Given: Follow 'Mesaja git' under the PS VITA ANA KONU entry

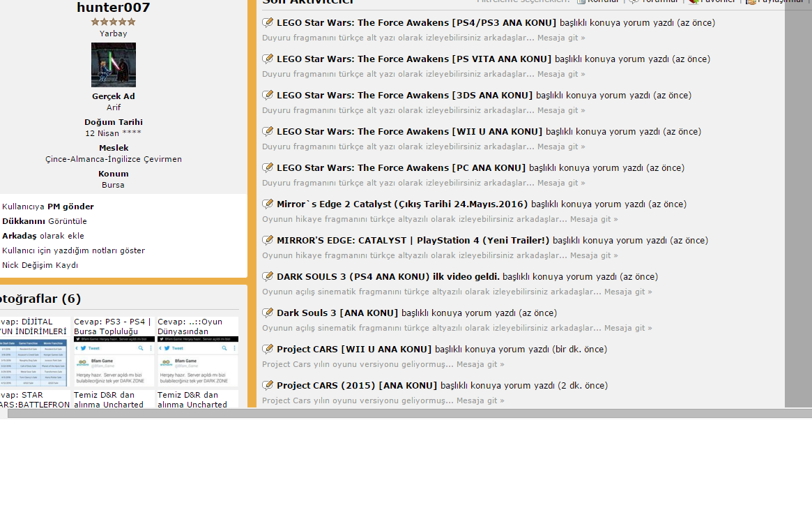Looking at the screenshot, I should click(561, 74).
